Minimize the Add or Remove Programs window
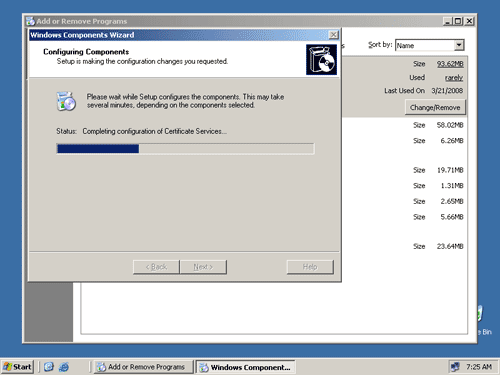Image resolution: width=500 pixels, height=375 pixels. [448, 21]
